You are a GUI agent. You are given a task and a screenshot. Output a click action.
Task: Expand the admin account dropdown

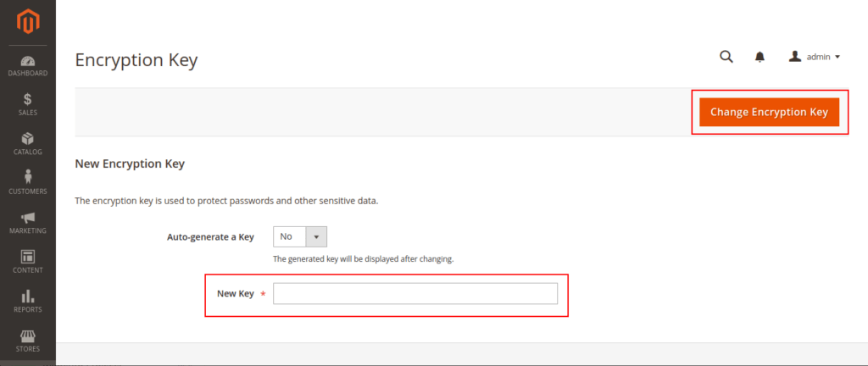(815, 57)
